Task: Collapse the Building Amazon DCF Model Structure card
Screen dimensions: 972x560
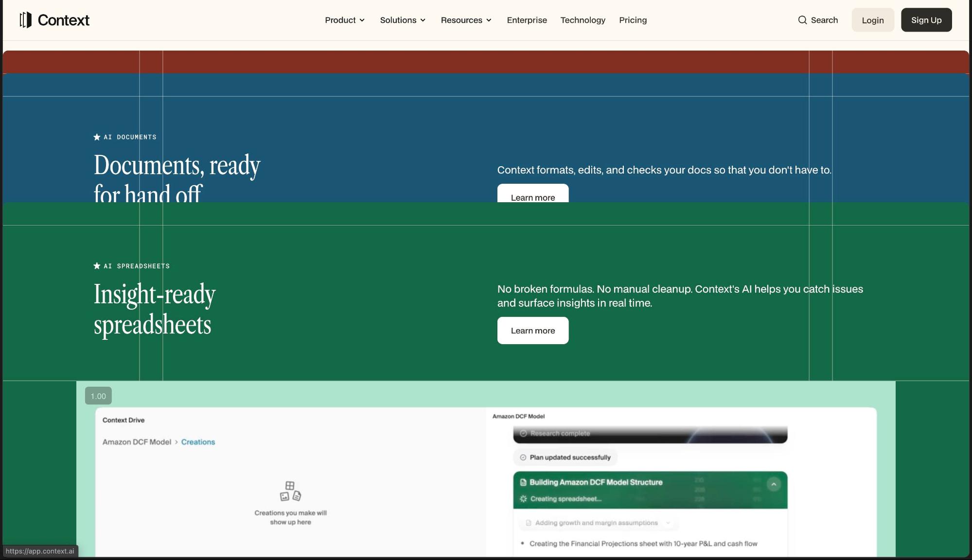Action: pos(774,484)
